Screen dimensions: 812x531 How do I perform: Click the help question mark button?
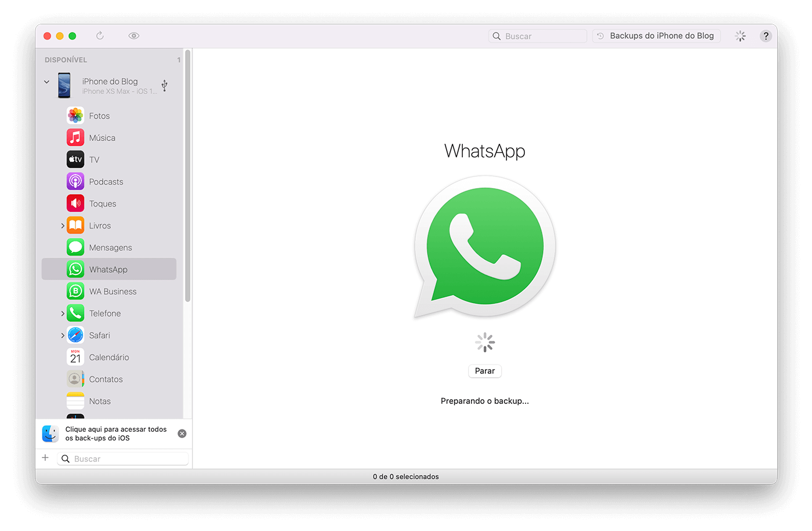point(766,36)
